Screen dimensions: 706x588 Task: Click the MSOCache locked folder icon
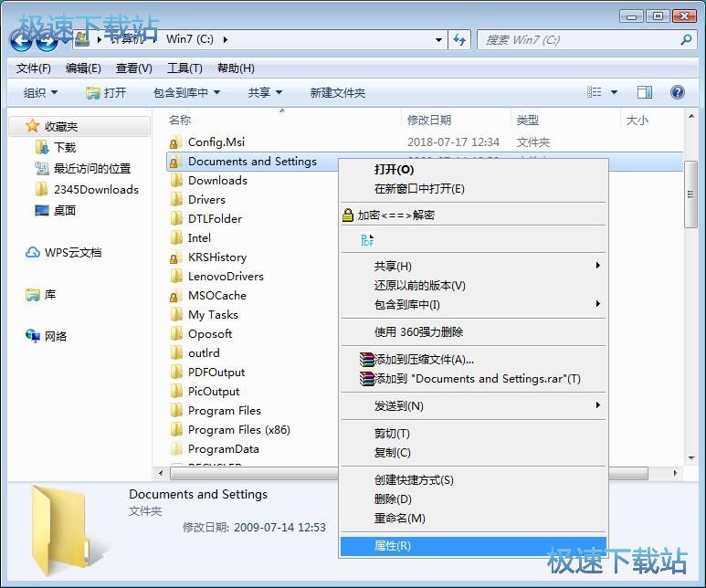[175, 295]
